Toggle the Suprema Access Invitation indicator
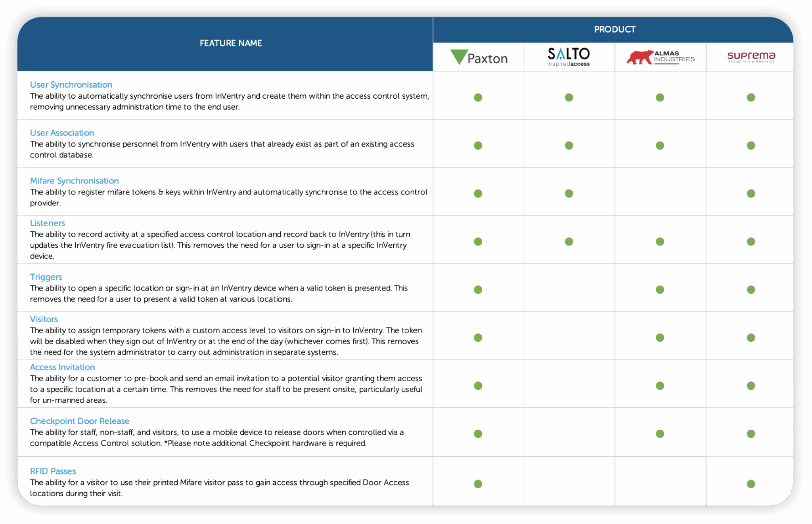Viewport: 812px width, 524px height. click(x=751, y=385)
